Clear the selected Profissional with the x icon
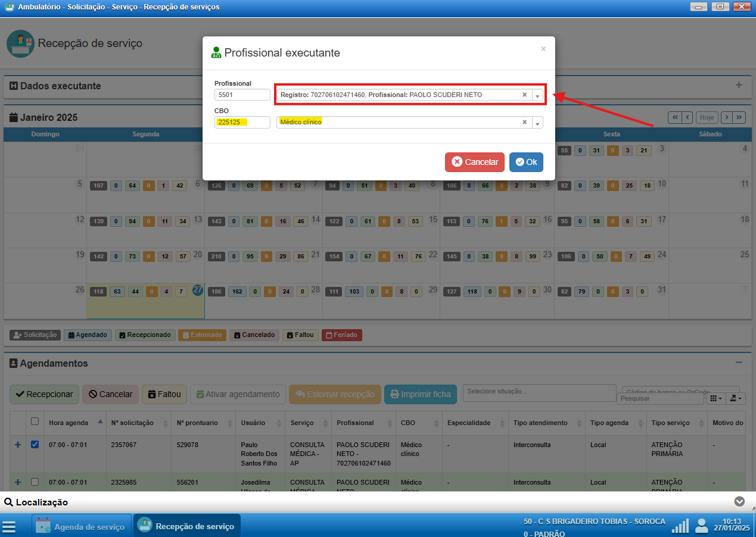Screen dimensions: 756x537 (524, 95)
